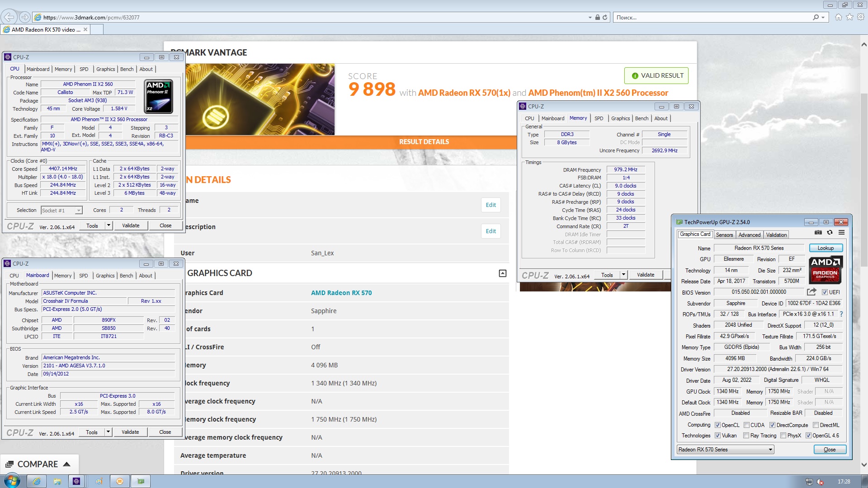Toggle the Vulkan checkbox

coord(717,436)
